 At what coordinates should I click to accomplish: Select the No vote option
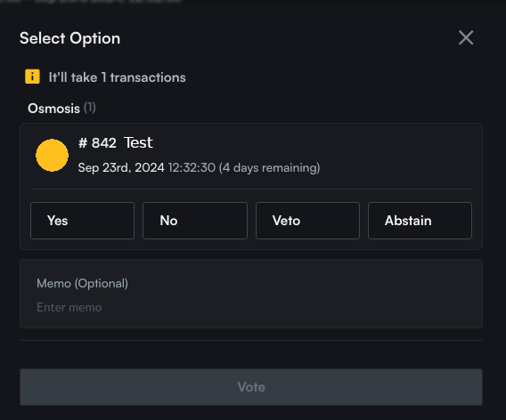(195, 221)
